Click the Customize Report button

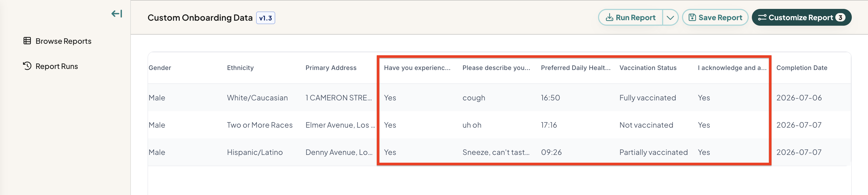coord(802,18)
